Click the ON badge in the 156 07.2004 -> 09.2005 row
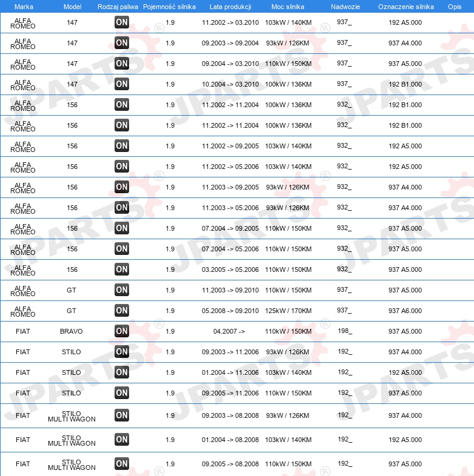The image size is (474, 476). (122, 228)
